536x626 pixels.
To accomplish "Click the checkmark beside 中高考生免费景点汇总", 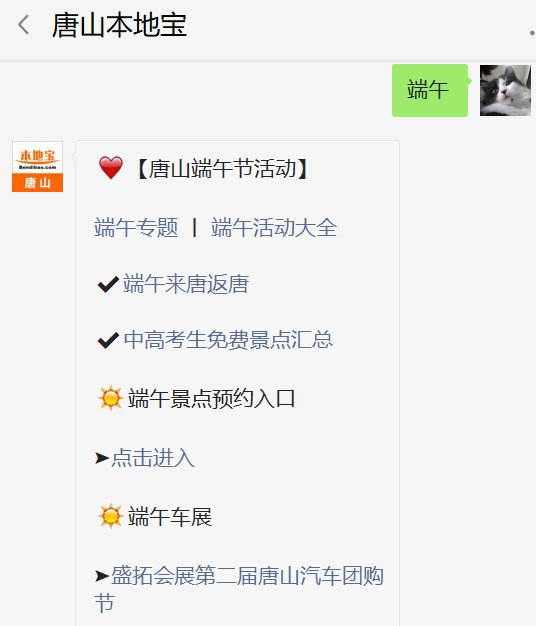I will coord(108,340).
